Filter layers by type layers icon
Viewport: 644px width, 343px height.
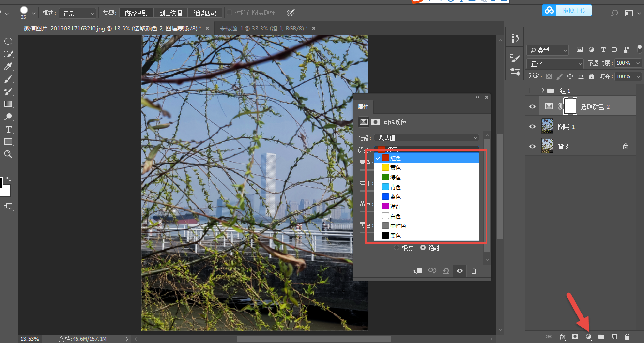point(603,50)
